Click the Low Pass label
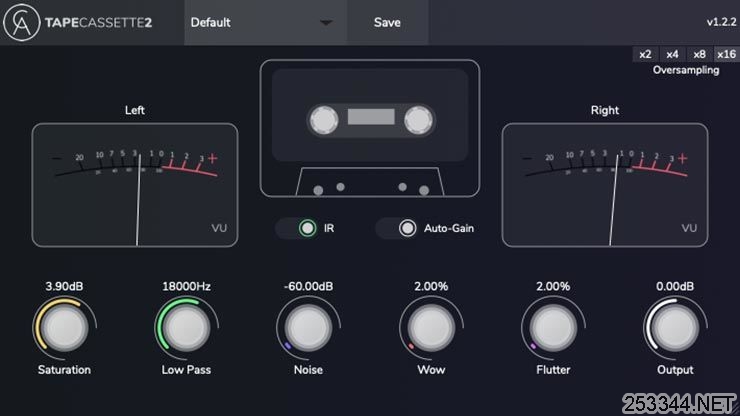The height and width of the screenshot is (416, 740). [186, 370]
